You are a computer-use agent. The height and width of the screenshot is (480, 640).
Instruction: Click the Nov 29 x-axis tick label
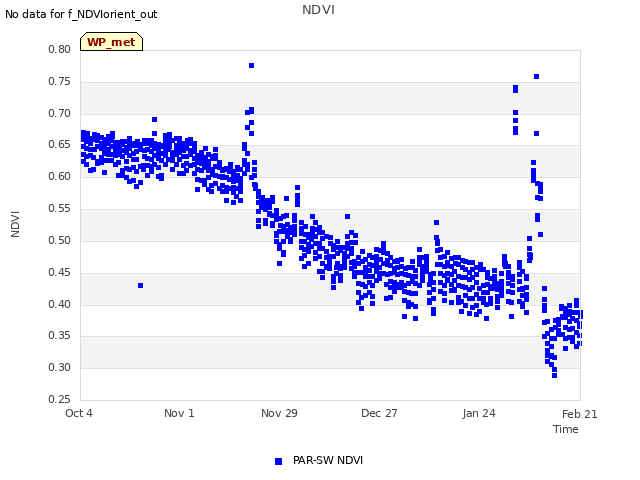coord(279,413)
